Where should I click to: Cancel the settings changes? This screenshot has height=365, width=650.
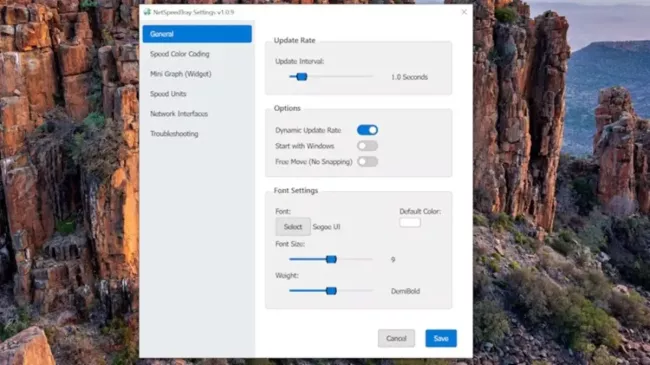point(396,338)
